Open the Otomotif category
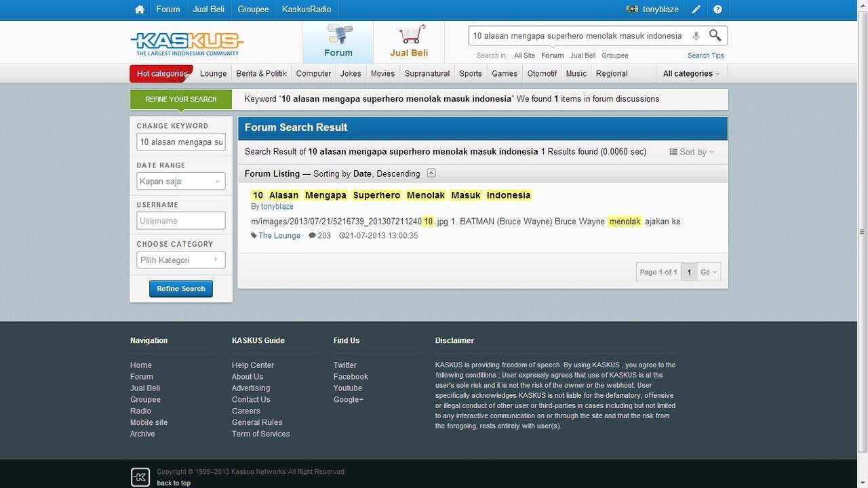The image size is (868, 488). [542, 73]
